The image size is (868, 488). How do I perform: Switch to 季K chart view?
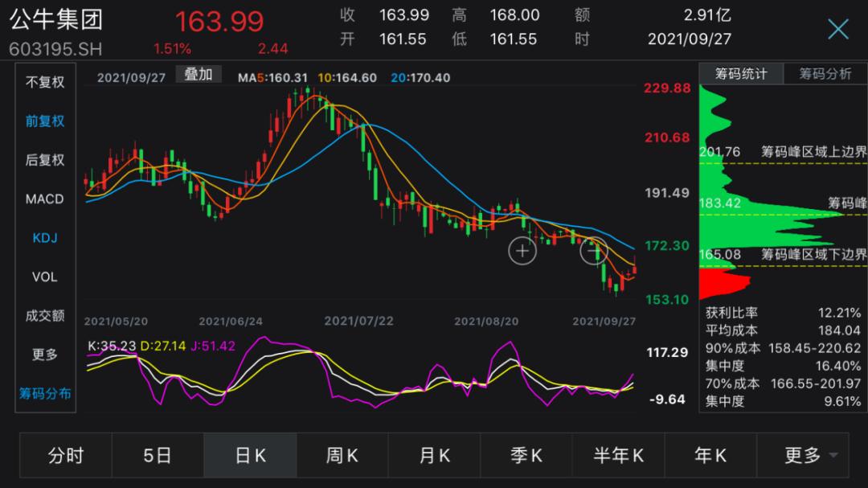[x=526, y=455]
